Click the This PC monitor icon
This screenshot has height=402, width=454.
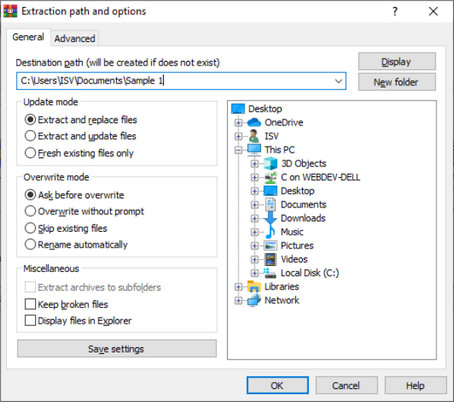coord(254,150)
